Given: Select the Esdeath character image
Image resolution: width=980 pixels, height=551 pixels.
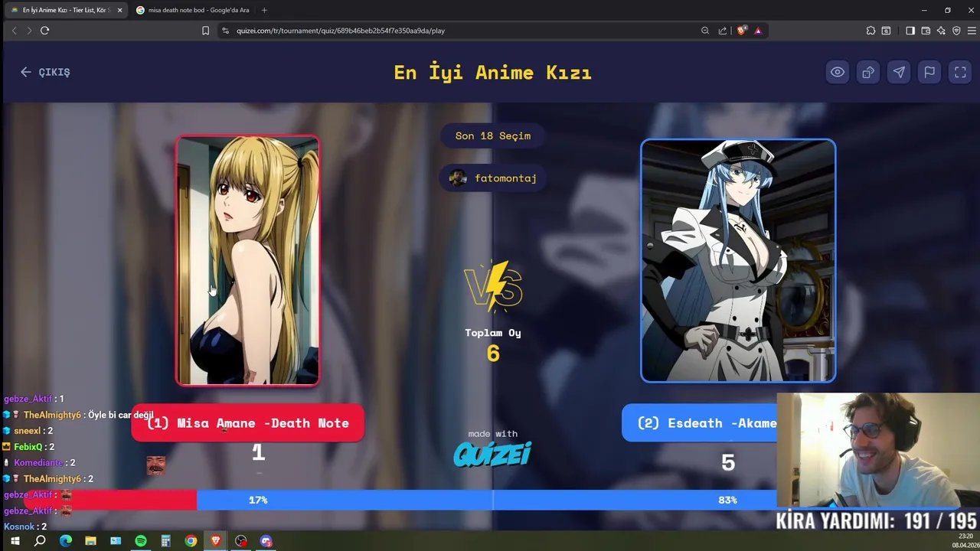Looking at the screenshot, I should point(738,260).
